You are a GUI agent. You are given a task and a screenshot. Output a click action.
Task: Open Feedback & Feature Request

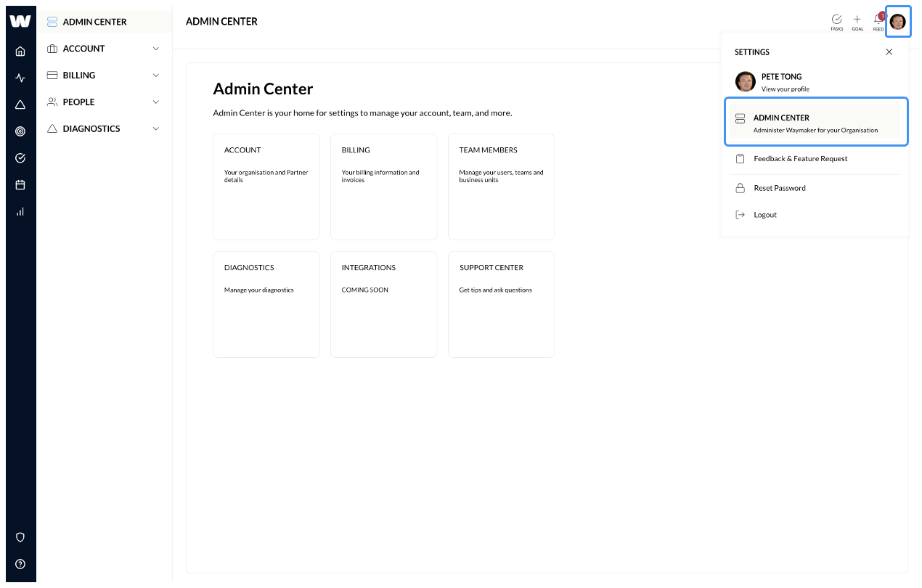801,159
